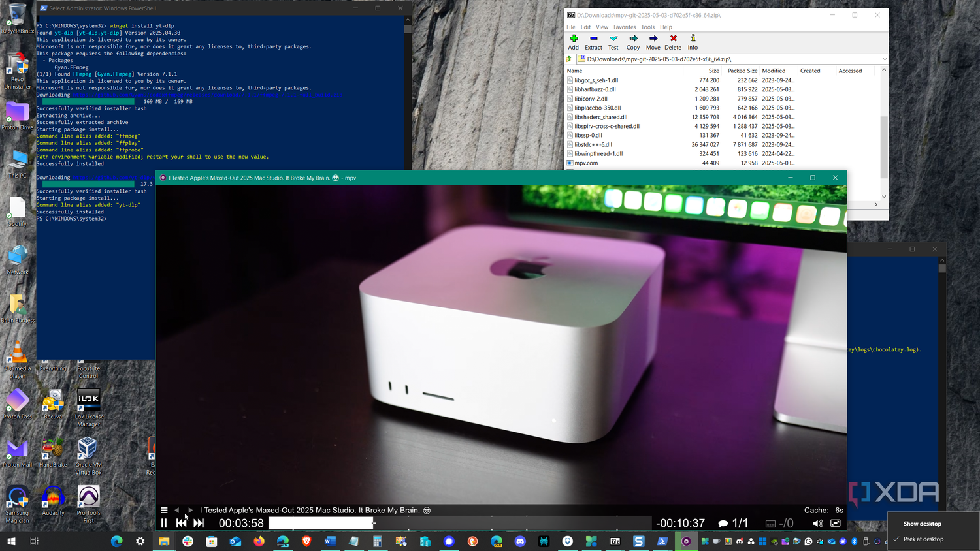Open the 7-Zip Tools menu
Image resolution: width=980 pixels, height=551 pixels.
(x=647, y=27)
